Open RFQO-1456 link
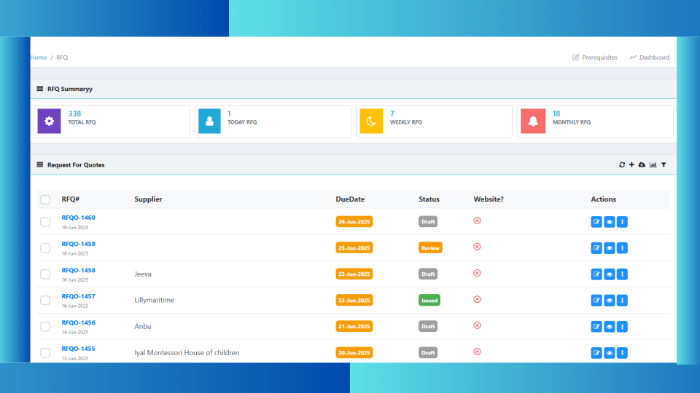 (x=79, y=322)
